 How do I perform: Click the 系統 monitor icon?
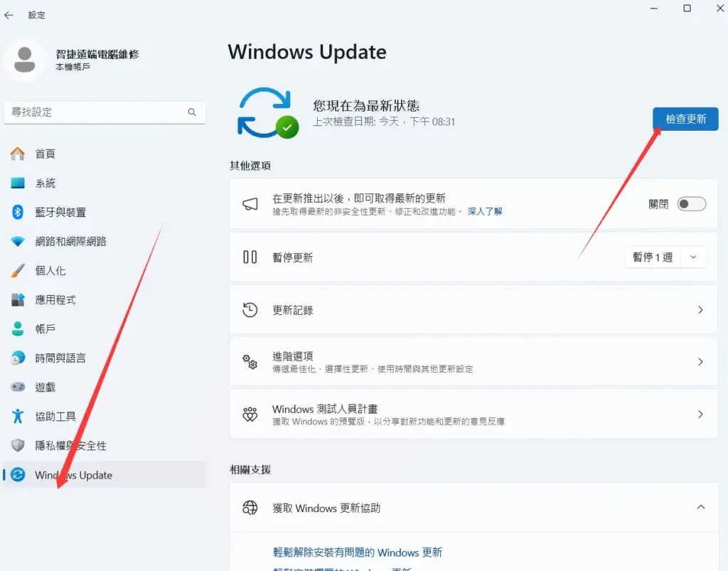(x=18, y=183)
